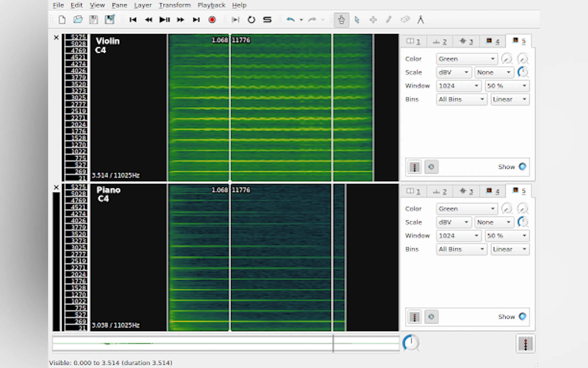
Task: Open Violin Scale dropdown showing dBV
Action: (454, 72)
